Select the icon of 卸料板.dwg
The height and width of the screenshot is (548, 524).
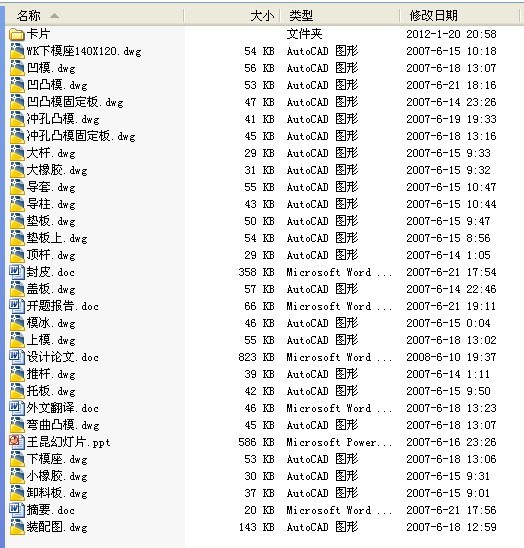(x=17, y=493)
